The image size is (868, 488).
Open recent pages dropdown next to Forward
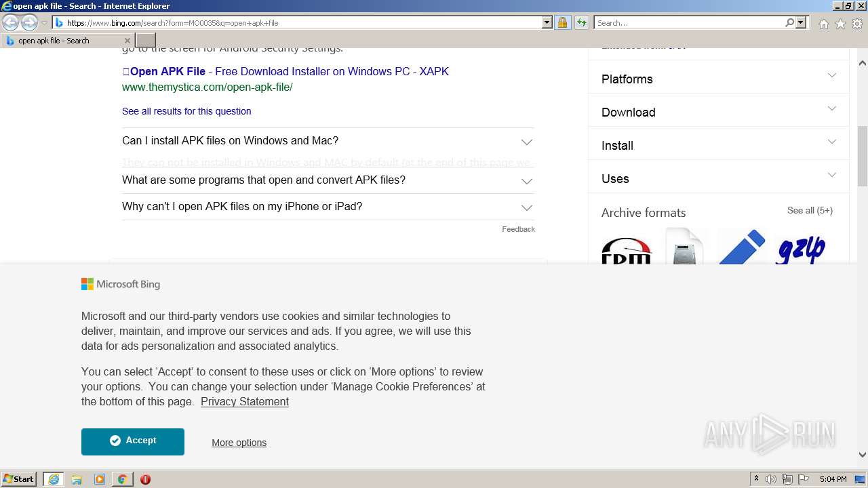point(44,23)
